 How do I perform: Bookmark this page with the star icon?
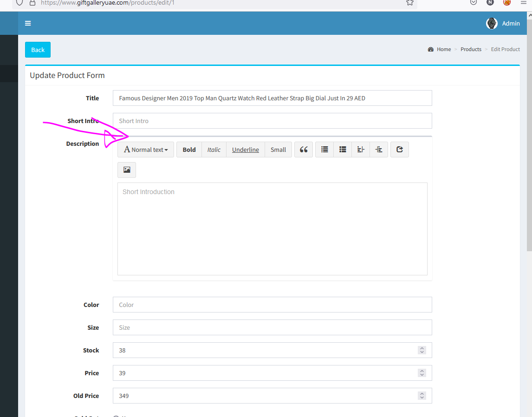click(409, 2)
